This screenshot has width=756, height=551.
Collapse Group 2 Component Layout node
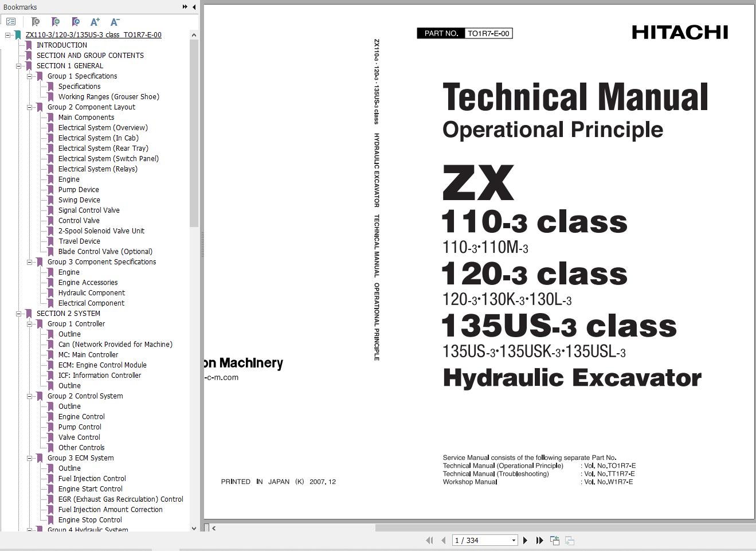[x=30, y=107]
